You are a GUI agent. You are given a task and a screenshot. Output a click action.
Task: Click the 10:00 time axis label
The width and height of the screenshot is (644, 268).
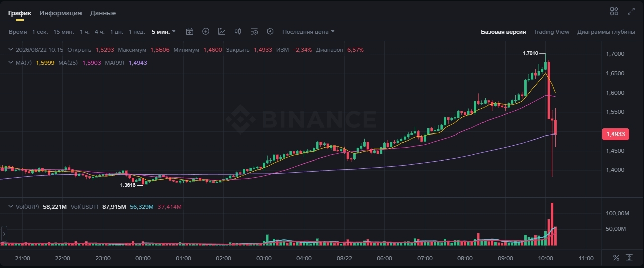click(x=545, y=258)
